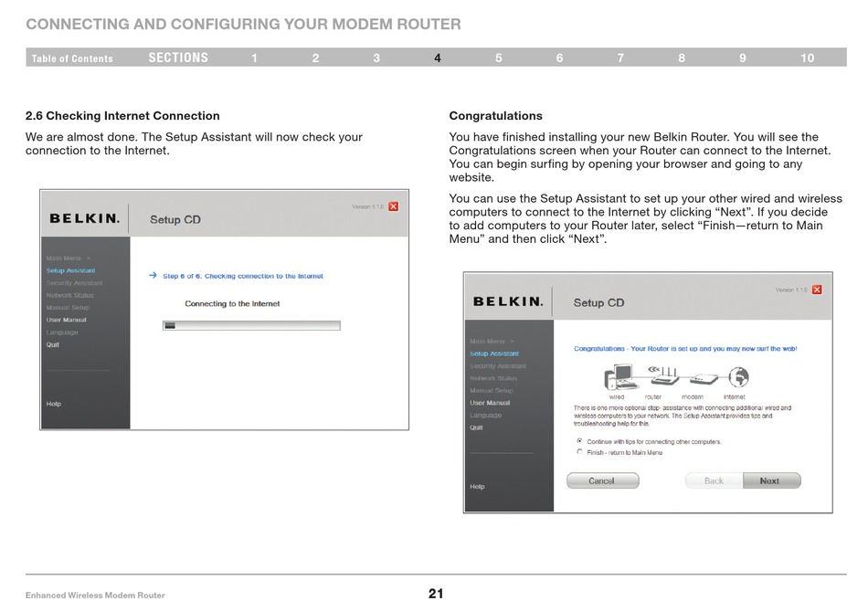
Task: Click Help in the Congratulations window sidebar
Action: 477,487
